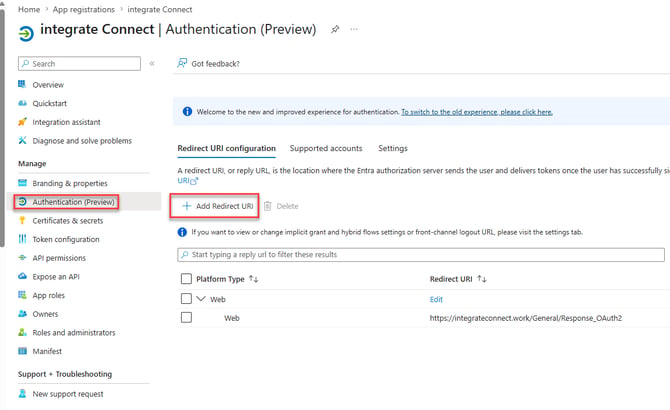This screenshot has width=670, height=410.
Task: Open the ellipsis more options menu in header
Action: point(354,29)
